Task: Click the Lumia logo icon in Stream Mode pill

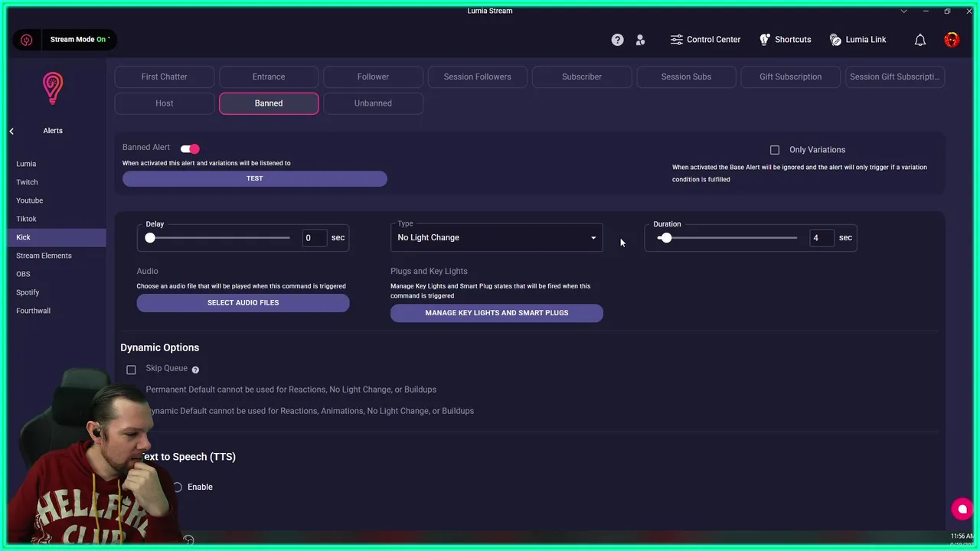Action: (x=27, y=40)
